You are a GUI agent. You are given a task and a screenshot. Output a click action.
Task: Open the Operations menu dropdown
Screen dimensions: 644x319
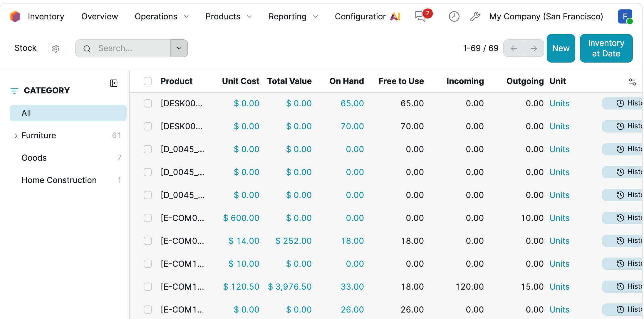[x=161, y=16]
